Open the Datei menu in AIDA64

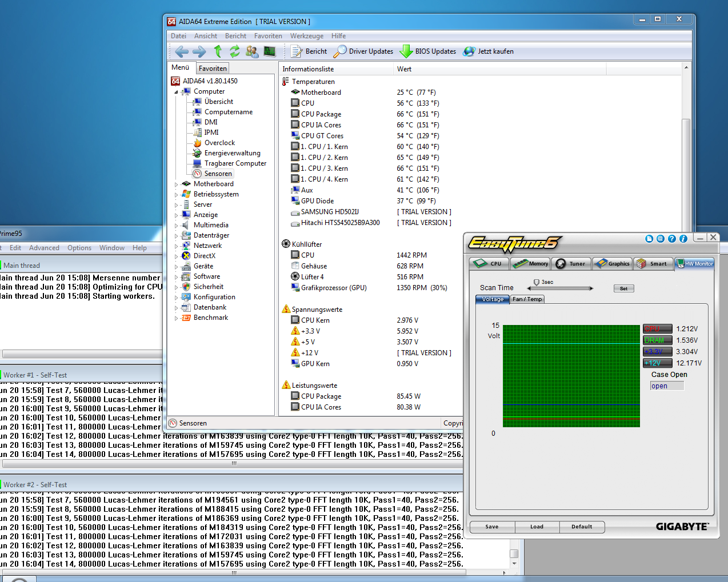point(178,36)
